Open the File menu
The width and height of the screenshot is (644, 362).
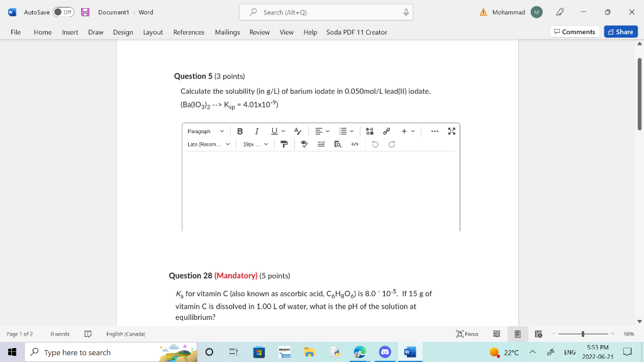[x=16, y=32]
